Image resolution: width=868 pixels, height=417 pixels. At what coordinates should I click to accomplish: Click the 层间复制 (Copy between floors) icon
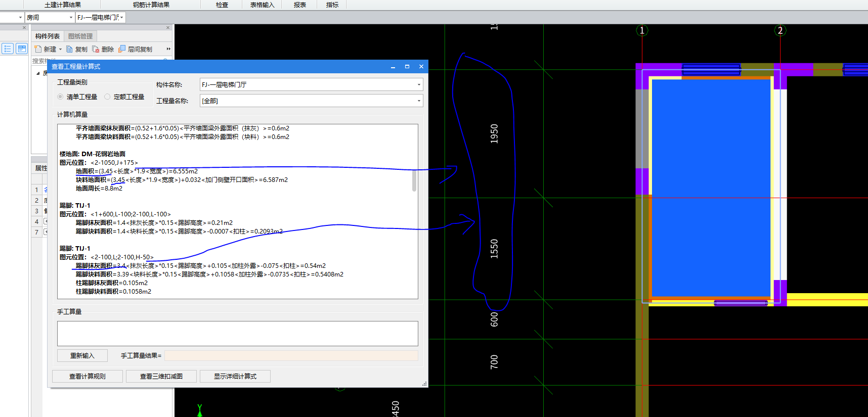[122, 49]
